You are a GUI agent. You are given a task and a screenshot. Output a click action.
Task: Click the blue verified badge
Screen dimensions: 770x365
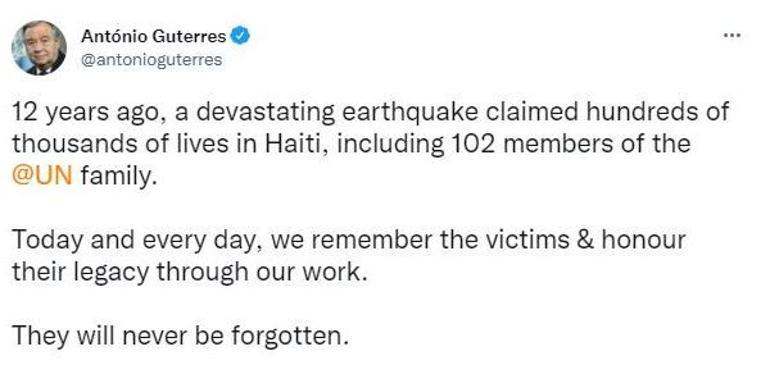(241, 36)
